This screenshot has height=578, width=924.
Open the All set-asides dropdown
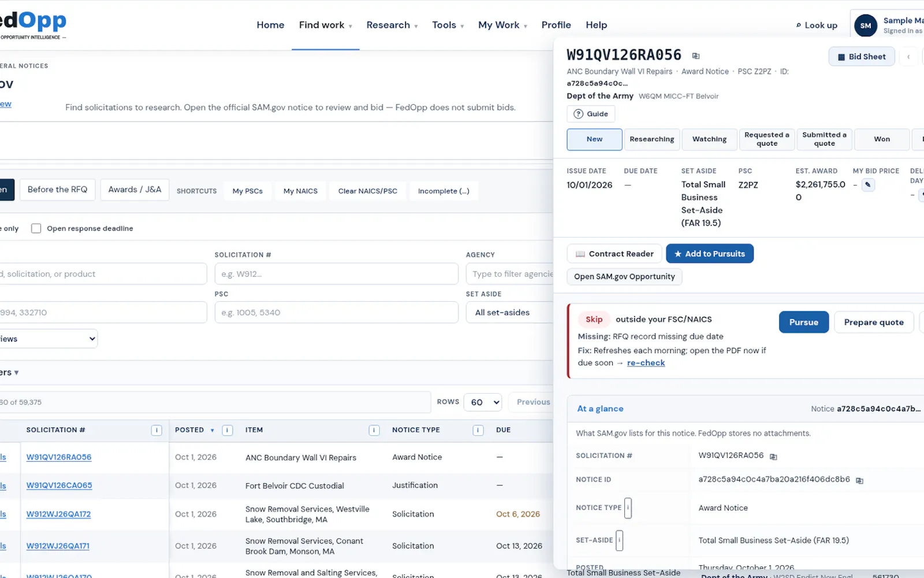511,313
